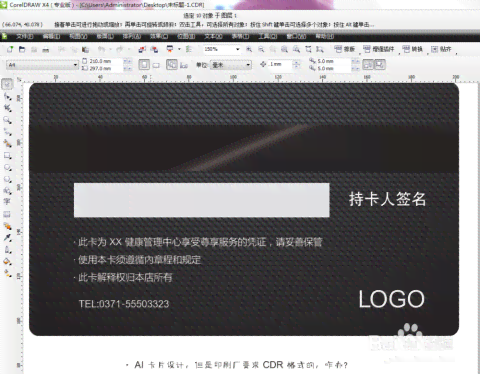The width and height of the screenshot is (480, 374).
Task: Select the Crop tool in the toolbox
Action: [7, 108]
